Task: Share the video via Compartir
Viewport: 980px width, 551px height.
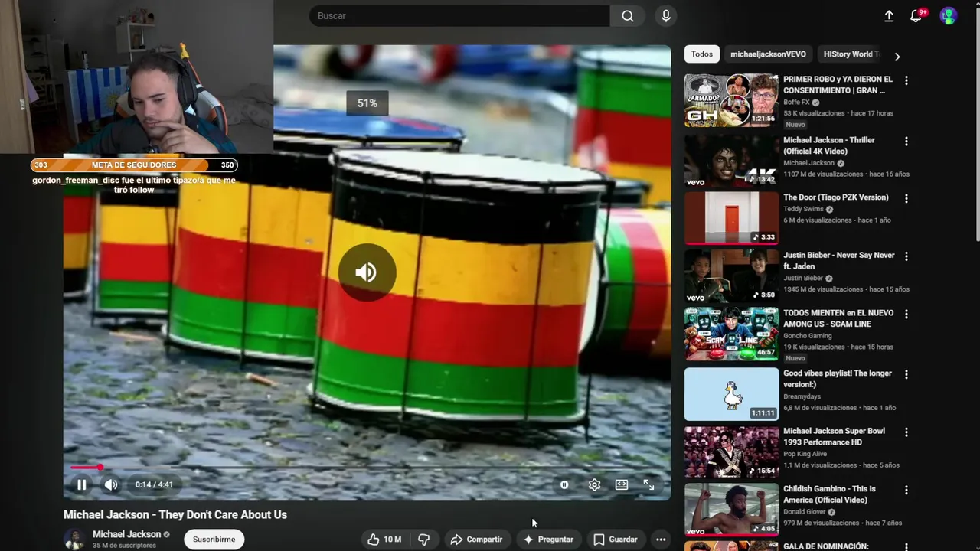Action: (x=476, y=540)
